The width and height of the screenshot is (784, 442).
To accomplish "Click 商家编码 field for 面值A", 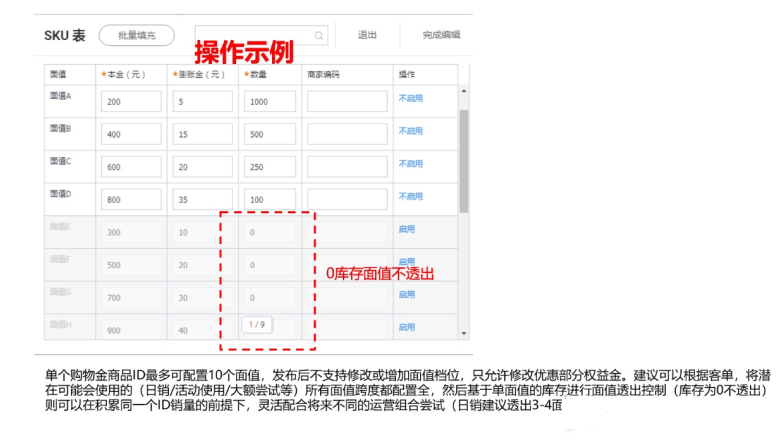I will (x=347, y=101).
